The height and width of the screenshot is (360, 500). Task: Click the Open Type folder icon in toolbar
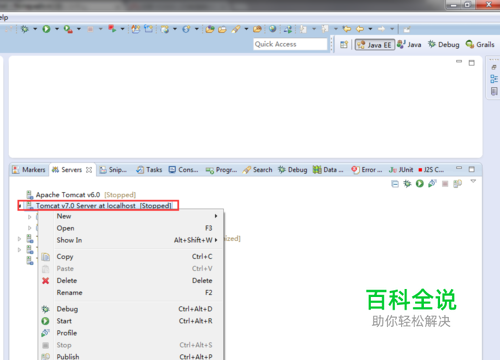click(210, 29)
